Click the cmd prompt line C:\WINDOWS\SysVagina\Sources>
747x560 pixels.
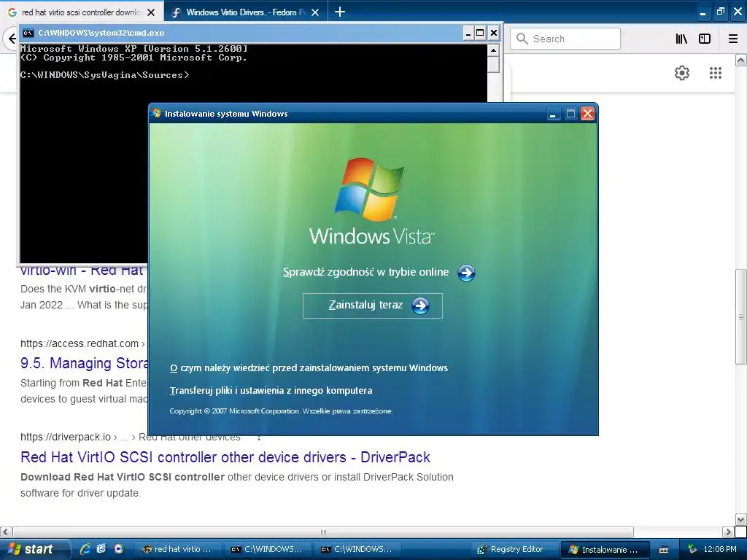[104, 75]
